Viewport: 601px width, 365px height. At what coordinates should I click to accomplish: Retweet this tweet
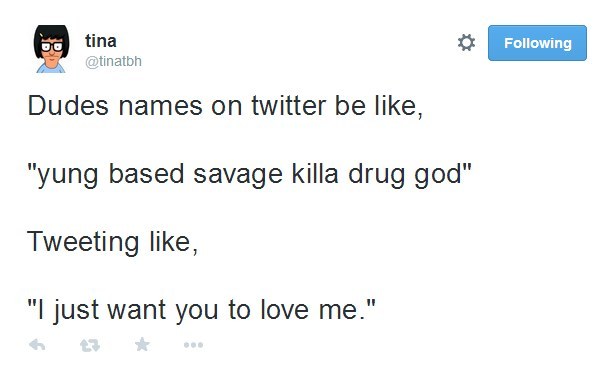tap(90, 345)
